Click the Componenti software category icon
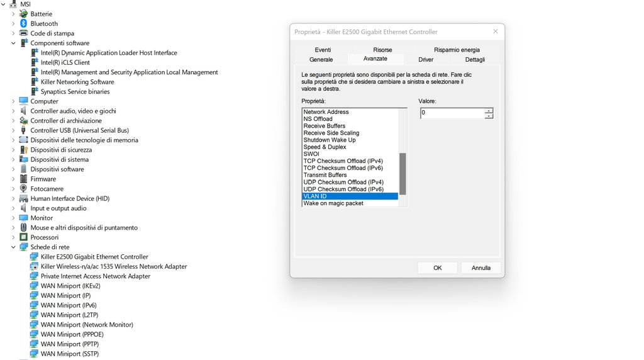 pyautogui.click(x=23, y=43)
